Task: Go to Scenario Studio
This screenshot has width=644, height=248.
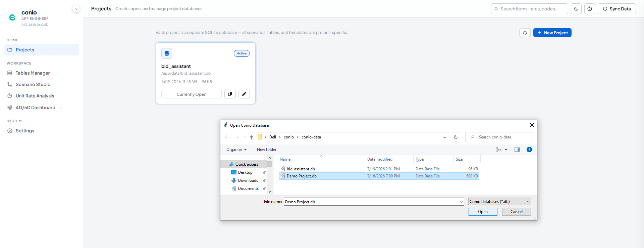Action: 41,84
